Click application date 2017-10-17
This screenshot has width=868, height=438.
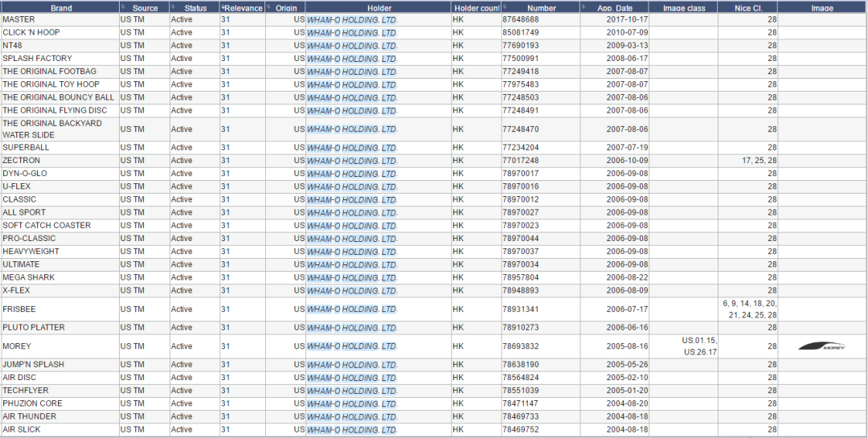(x=627, y=19)
